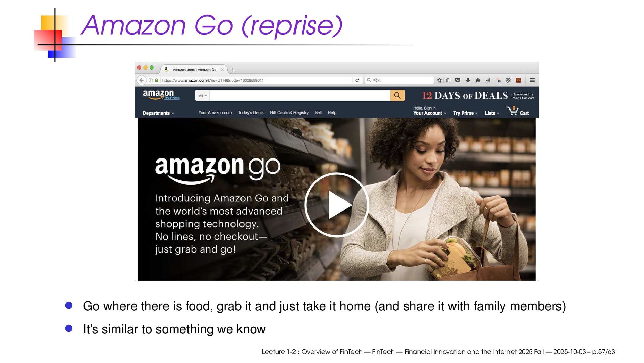
Task: Open the Pocket save icon
Action: (458, 80)
